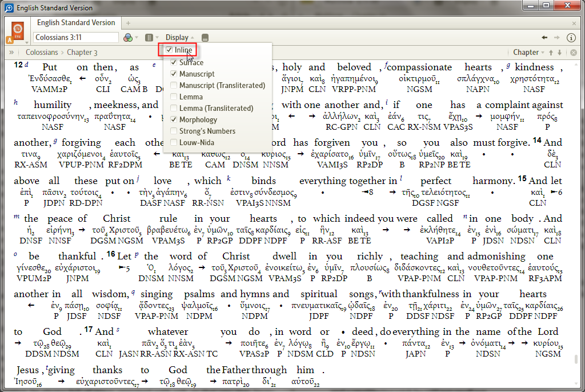Select the English Standard Version tab

76,23
